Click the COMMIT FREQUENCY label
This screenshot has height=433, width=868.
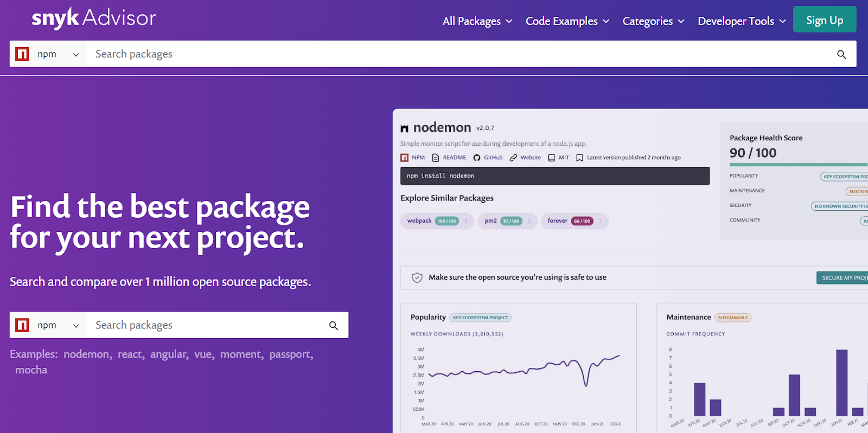point(695,334)
